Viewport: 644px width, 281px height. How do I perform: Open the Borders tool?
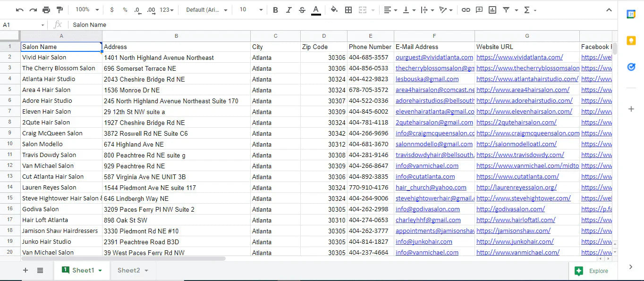click(348, 10)
